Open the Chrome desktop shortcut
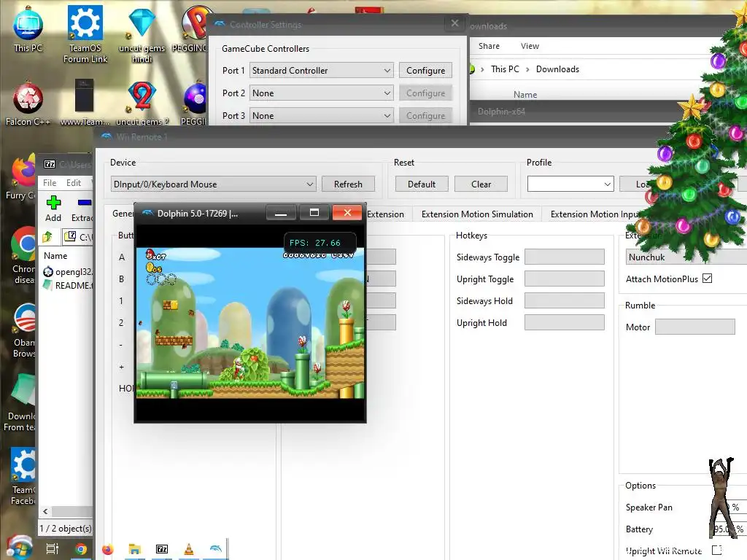747x560 pixels. tap(24, 255)
